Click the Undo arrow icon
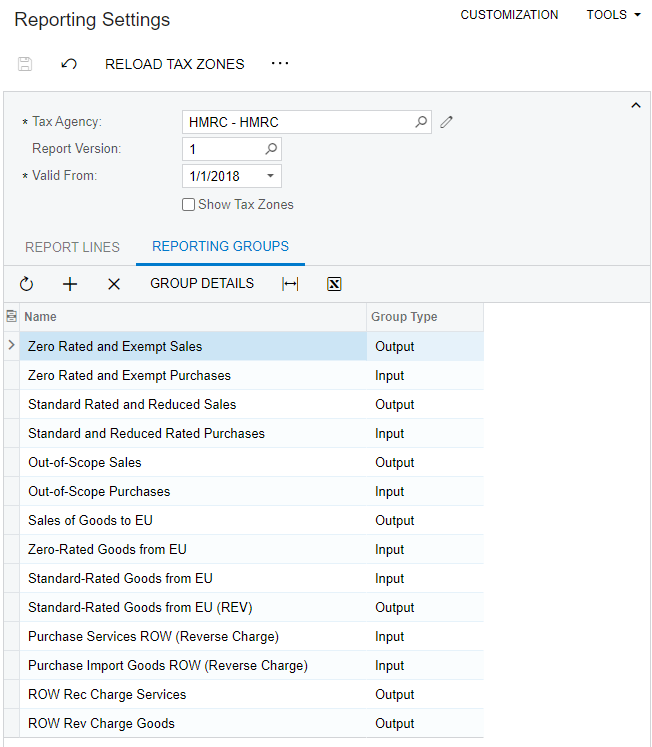The height and width of the screenshot is (747, 652). click(69, 64)
